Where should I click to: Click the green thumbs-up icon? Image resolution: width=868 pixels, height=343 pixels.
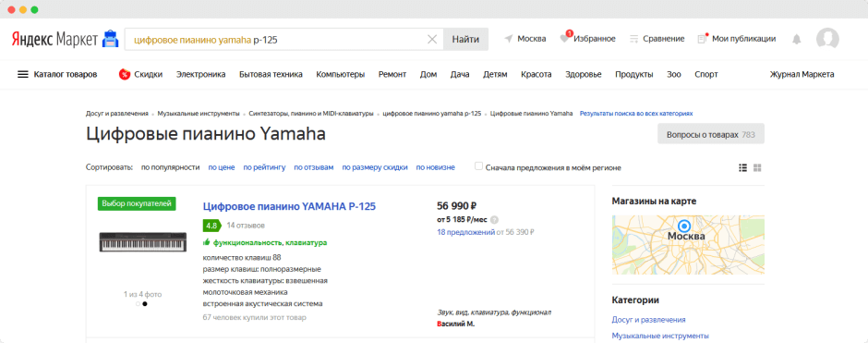tap(207, 242)
